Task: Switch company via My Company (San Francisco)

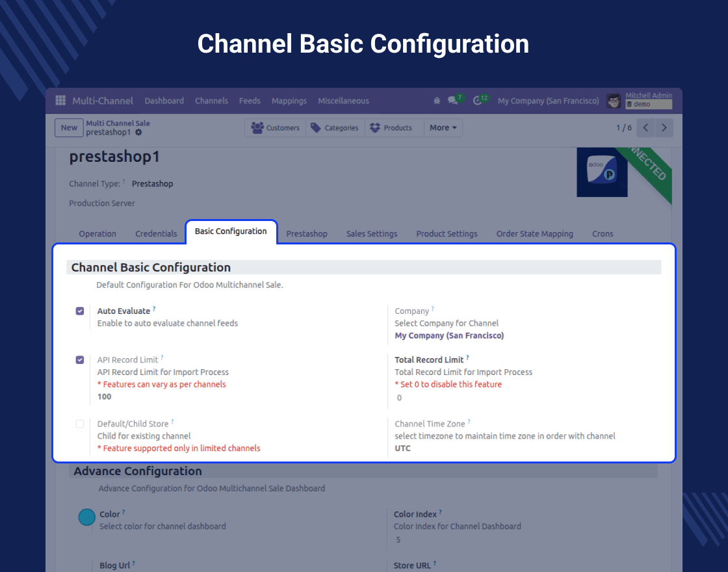Action: tap(549, 101)
